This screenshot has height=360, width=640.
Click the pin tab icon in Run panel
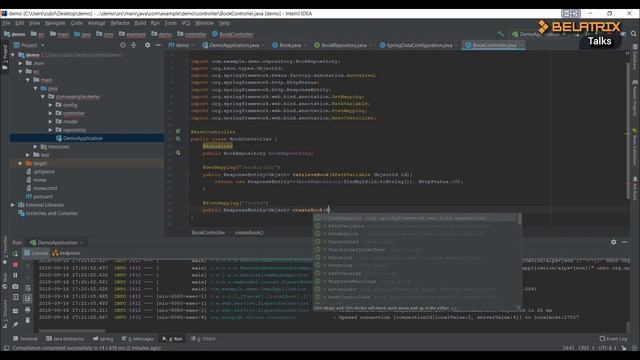pos(15,325)
